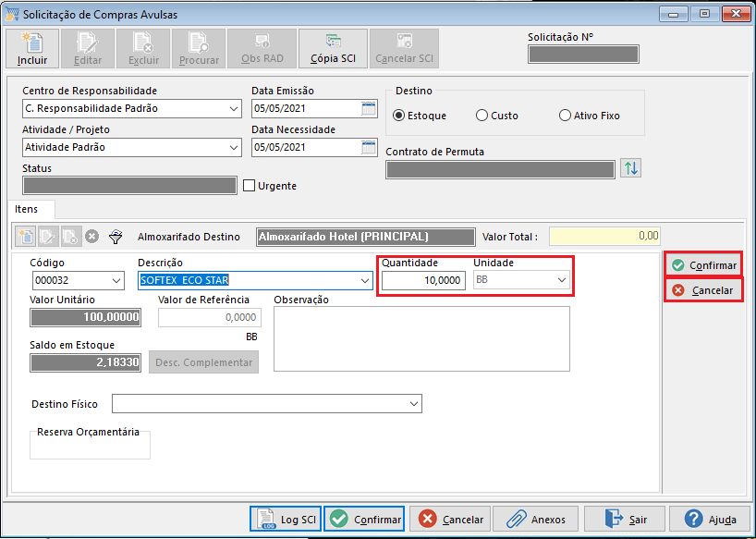Screen dimensions: 756x539
Task: Click the Reserva Orçamentária group box
Action: [91, 444]
